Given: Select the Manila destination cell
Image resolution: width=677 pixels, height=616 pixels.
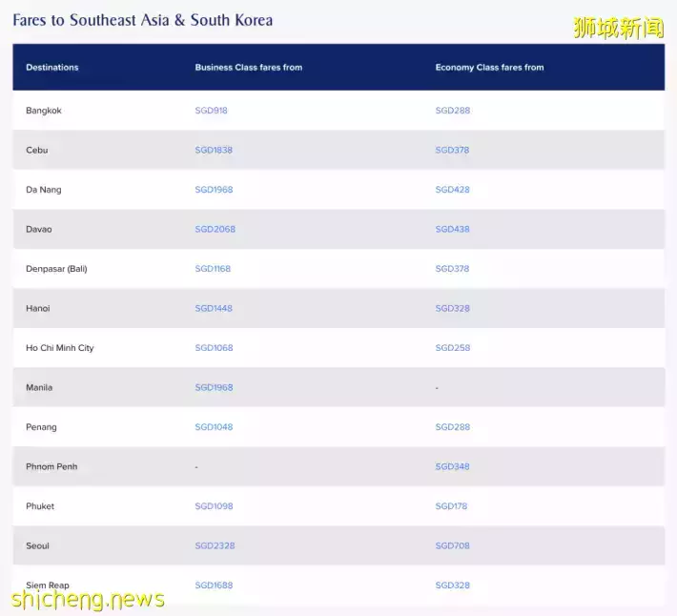Looking at the screenshot, I should click(x=39, y=388).
